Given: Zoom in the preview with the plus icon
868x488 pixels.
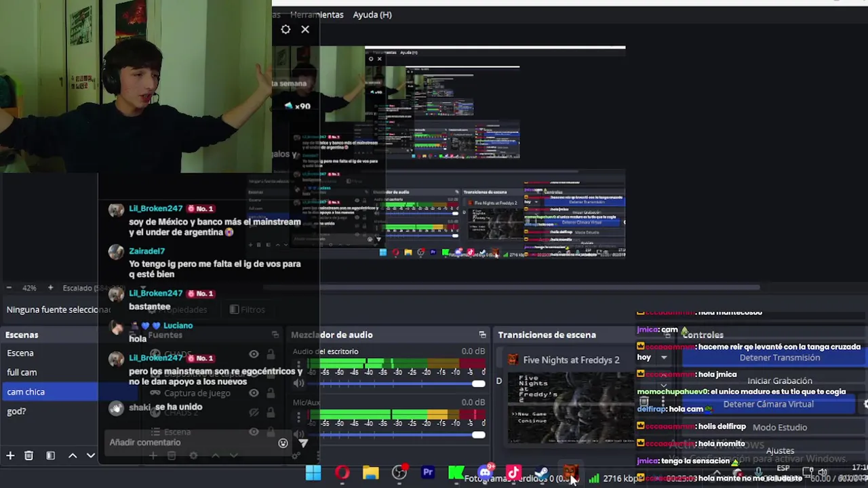Looking at the screenshot, I should [x=50, y=288].
